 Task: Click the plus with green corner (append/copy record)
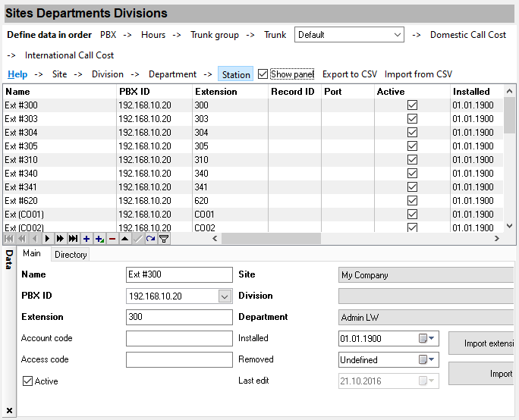[99, 239]
